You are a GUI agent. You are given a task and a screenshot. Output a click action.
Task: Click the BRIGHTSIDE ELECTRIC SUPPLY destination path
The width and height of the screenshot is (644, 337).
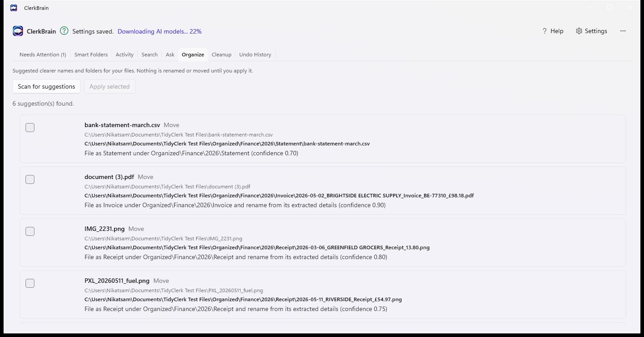coord(279,196)
